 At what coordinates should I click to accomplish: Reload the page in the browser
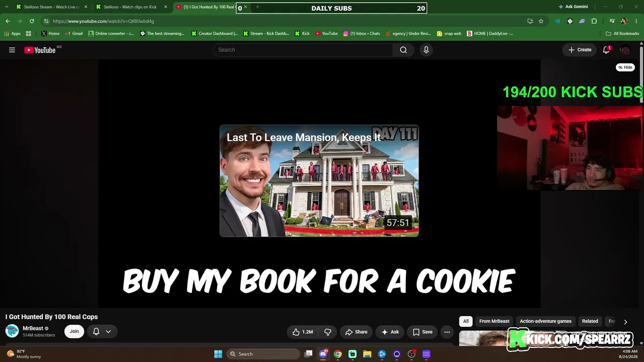32,21
